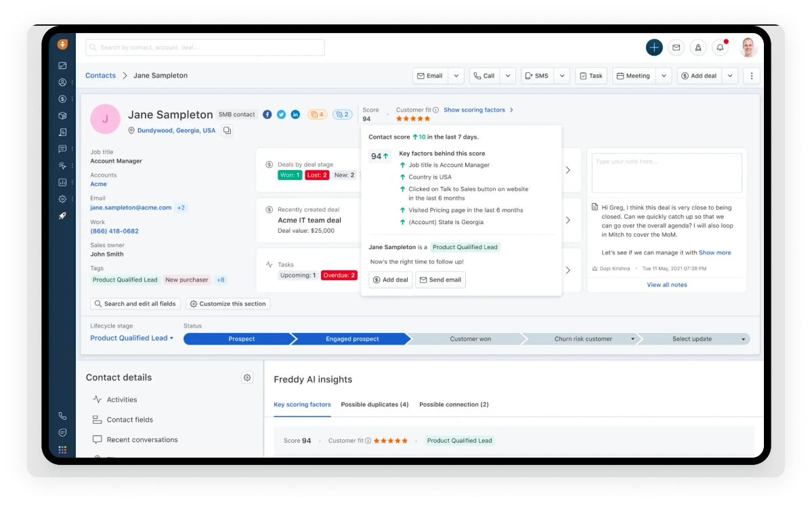Open Jane Sampleton's LinkedIn profile icon

pyautogui.click(x=295, y=114)
